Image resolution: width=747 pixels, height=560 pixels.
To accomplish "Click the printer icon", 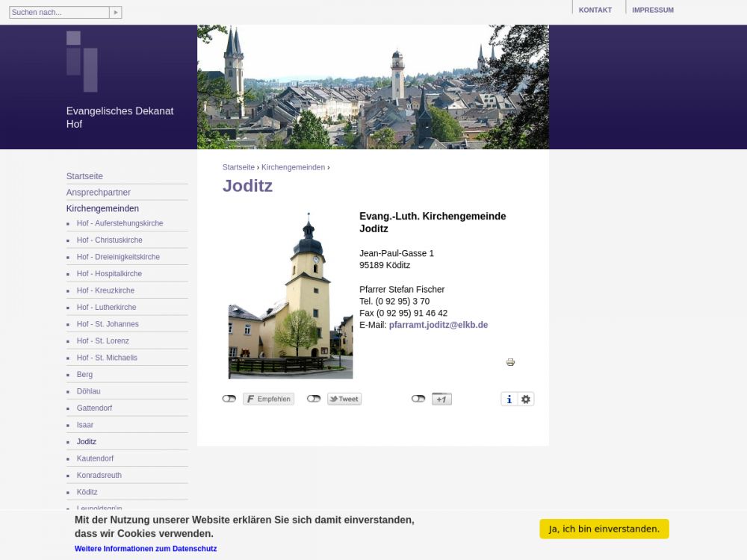I will 510,362.
